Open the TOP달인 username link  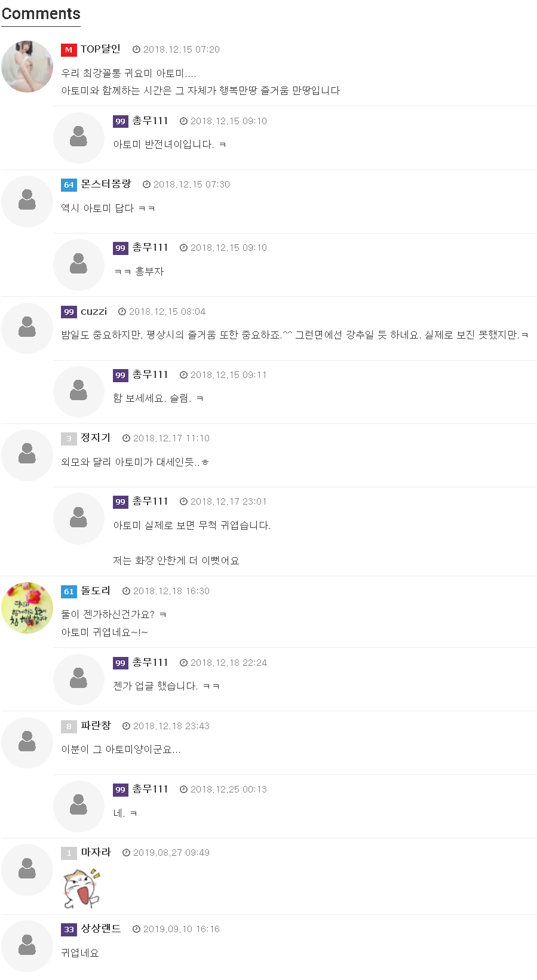click(100, 49)
